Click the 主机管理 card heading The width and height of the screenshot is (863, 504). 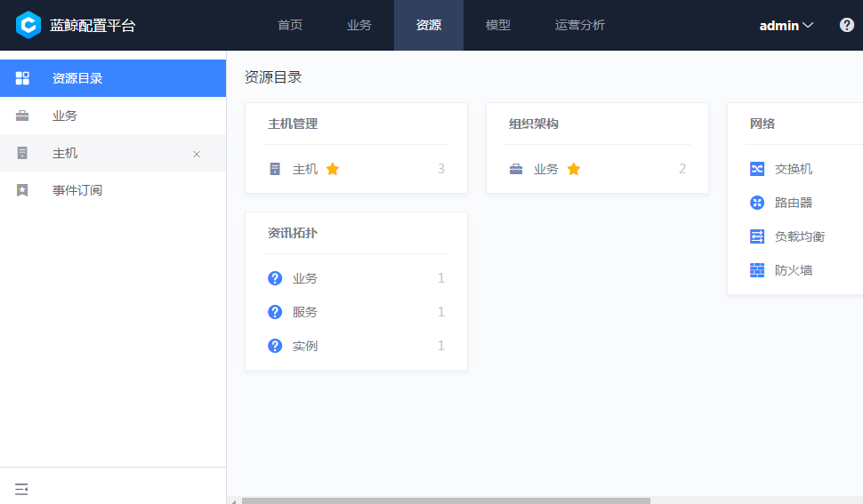click(x=293, y=124)
